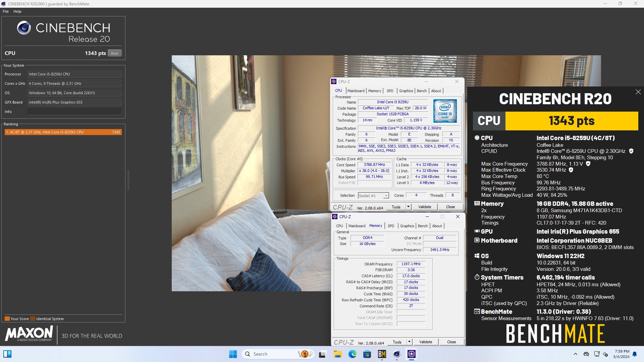Click the CPU chip icon in BenchMate panel
Screen dimensions: 644x362
point(477,138)
